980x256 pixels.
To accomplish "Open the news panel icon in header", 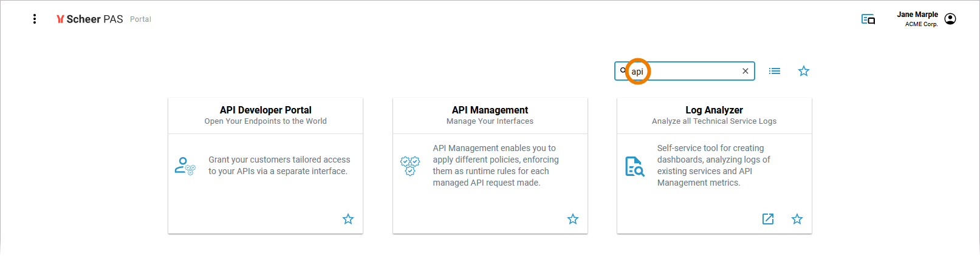I will 868,19.
